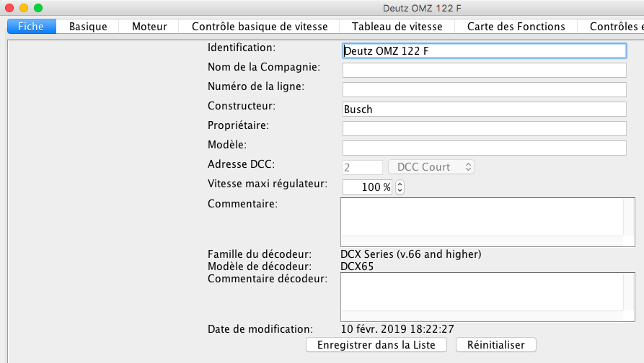644x363 pixels.
Task: Click the Adresse DCC number field
Action: [362, 167]
